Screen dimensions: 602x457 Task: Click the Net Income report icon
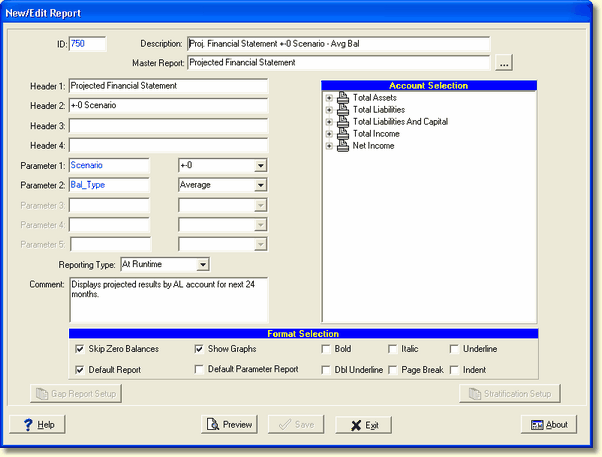(x=343, y=146)
